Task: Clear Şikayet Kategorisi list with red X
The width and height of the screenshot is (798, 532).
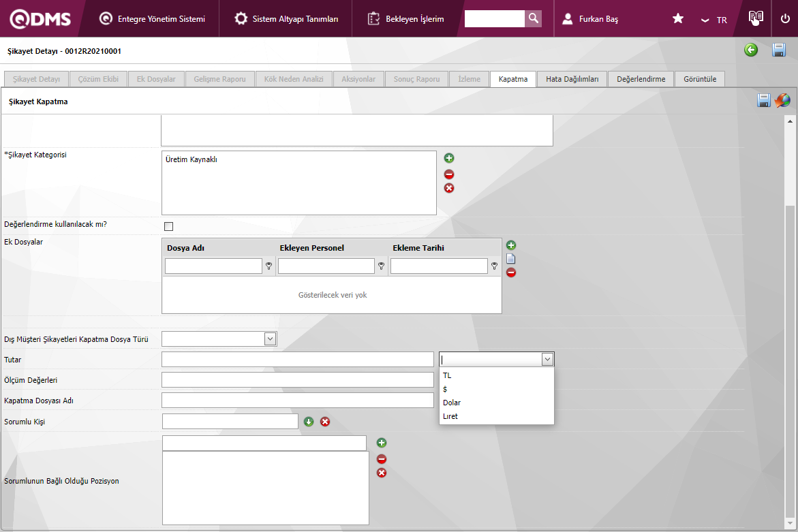Action: pos(449,188)
